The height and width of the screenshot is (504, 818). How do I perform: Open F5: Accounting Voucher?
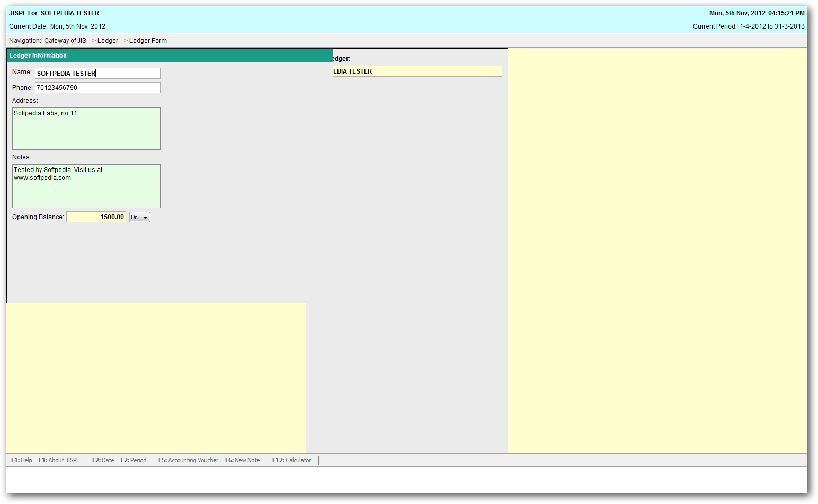(188, 460)
